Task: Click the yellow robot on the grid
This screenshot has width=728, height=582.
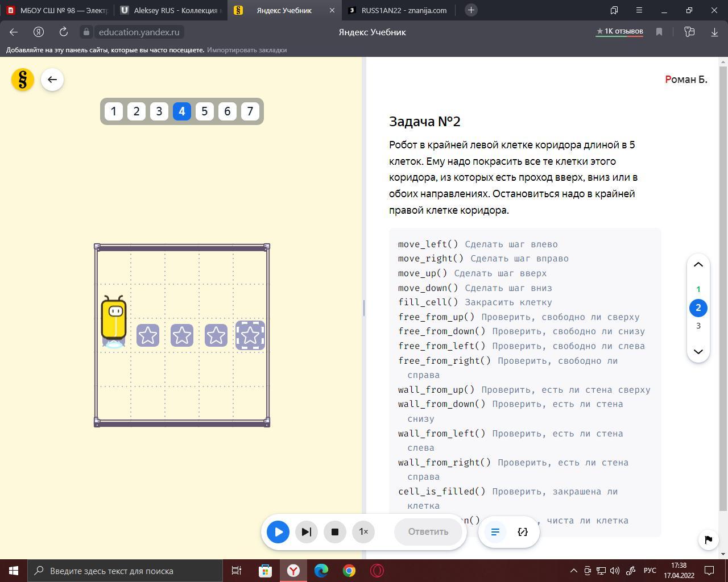Action: (114, 321)
